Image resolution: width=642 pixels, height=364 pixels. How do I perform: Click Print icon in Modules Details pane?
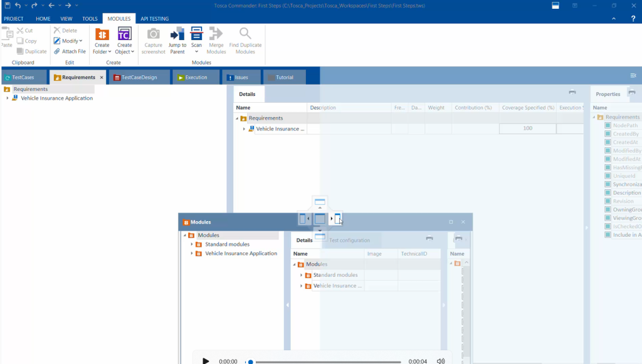pos(429,238)
